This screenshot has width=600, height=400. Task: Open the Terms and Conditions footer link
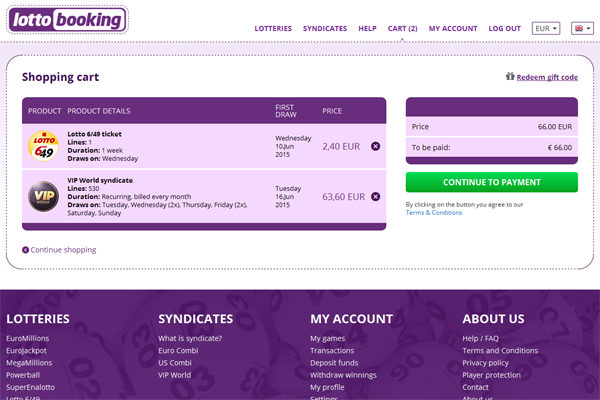[500, 351]
